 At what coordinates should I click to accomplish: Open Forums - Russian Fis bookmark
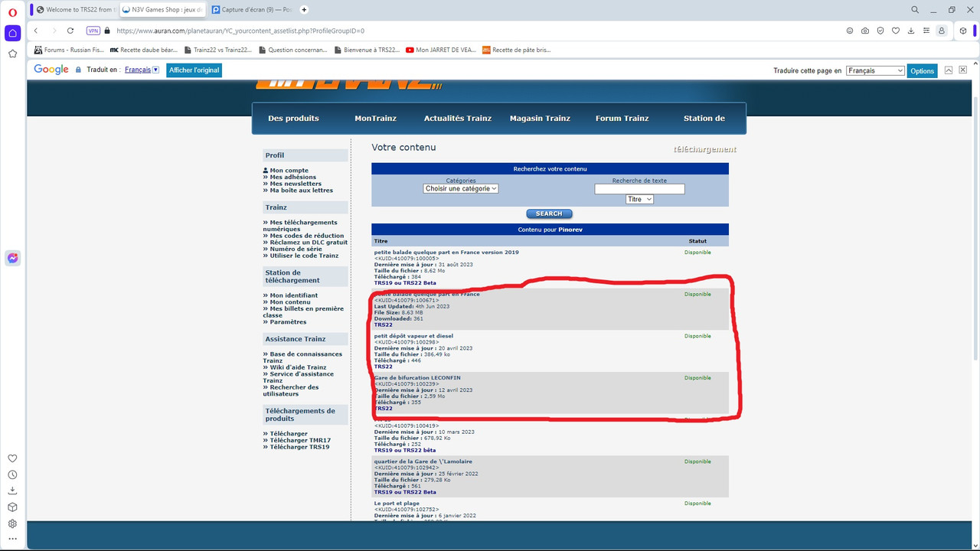pos(70,50)
